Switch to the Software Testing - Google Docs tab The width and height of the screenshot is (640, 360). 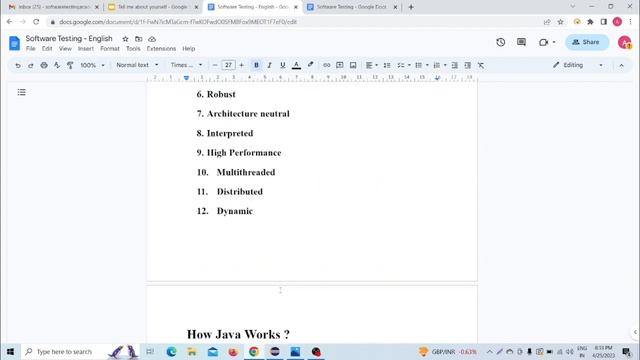click(352, 7)
